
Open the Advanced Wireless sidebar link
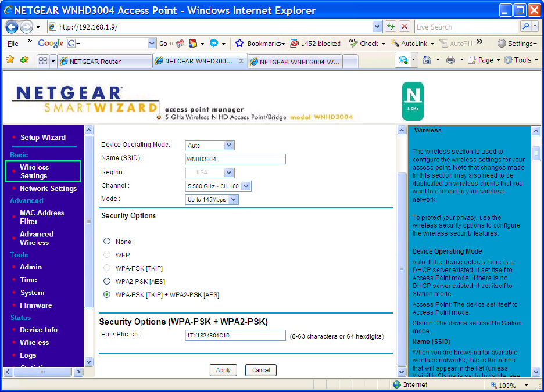click(x=37, y=238)
